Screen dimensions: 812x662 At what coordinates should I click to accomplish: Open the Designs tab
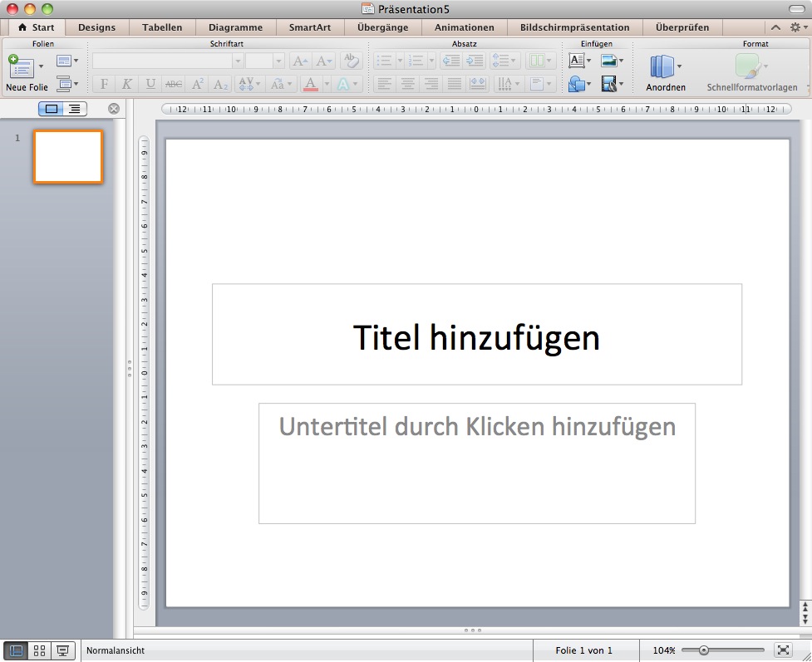tap(96, 27)
